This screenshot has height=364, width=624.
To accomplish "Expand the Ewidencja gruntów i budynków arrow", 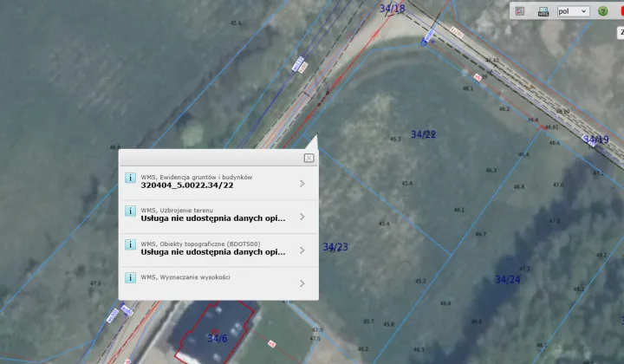I will click(302, 184).
